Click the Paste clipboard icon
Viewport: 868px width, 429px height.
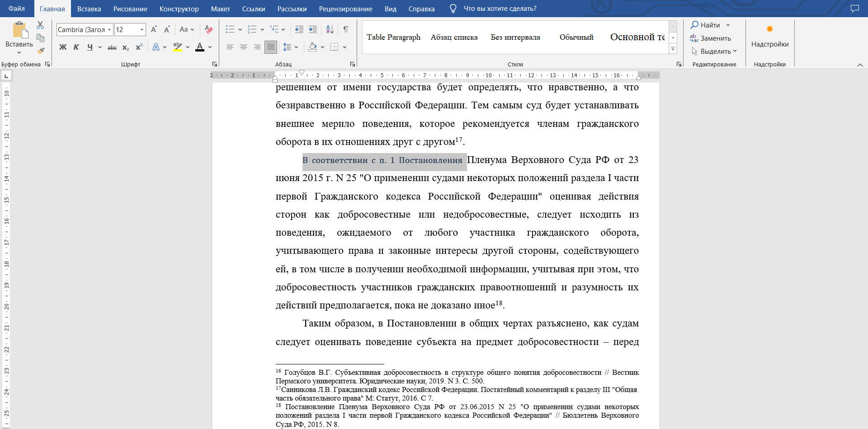click(19, 30)
